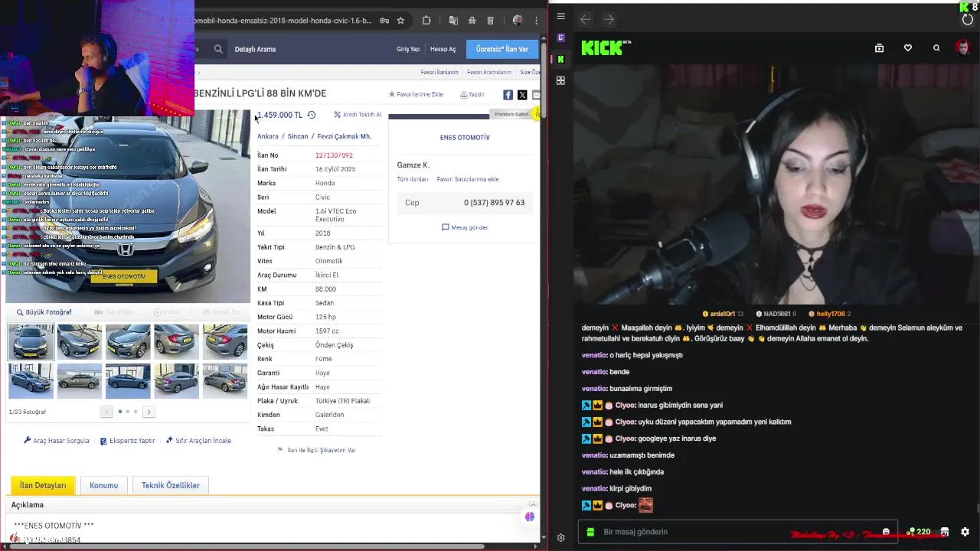The image size is (980, 551).
Task: Click Giriş Yap link
Action: (x=408, y=49)
